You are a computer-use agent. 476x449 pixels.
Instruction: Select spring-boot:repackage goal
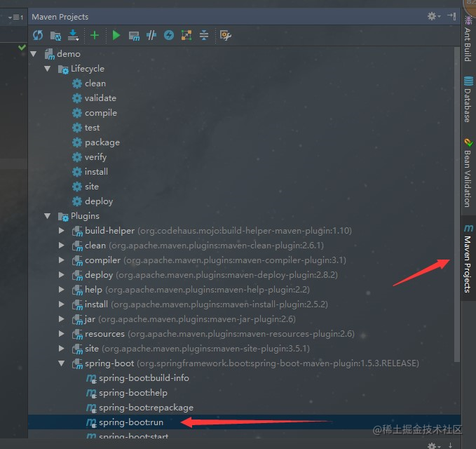146,408
